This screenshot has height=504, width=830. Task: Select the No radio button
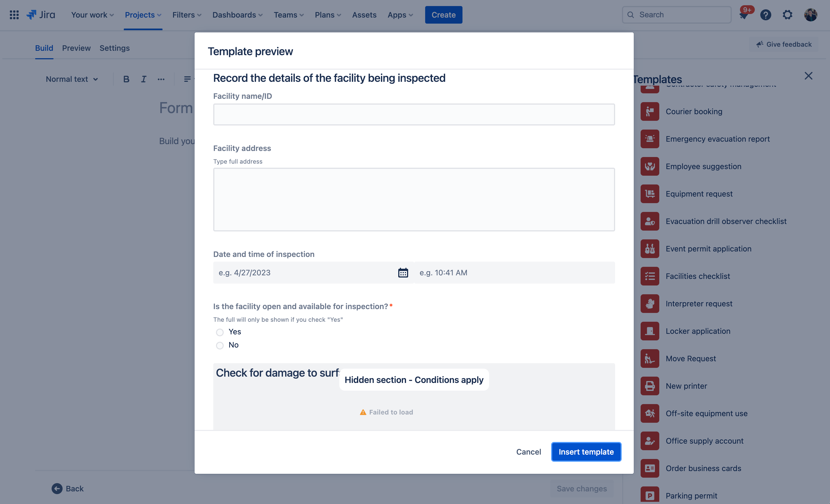(x=220, y=345)
